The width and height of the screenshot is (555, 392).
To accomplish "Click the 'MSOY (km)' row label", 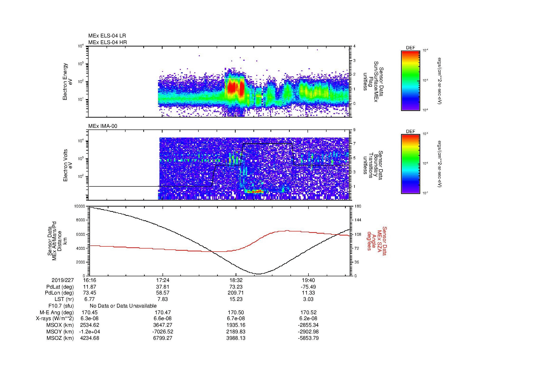I will [x=60, y=332].
